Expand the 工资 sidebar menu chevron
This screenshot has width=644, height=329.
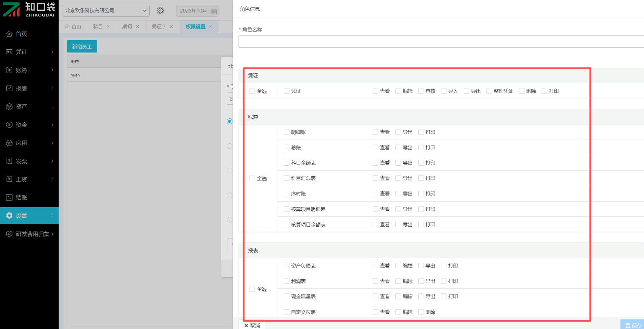point(52,179)
